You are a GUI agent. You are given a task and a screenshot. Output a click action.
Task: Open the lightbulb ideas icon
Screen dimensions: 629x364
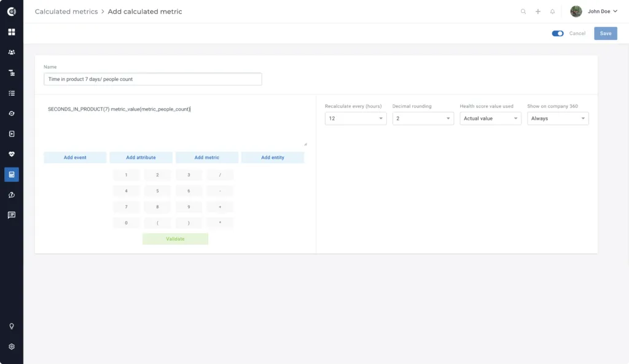12,327
